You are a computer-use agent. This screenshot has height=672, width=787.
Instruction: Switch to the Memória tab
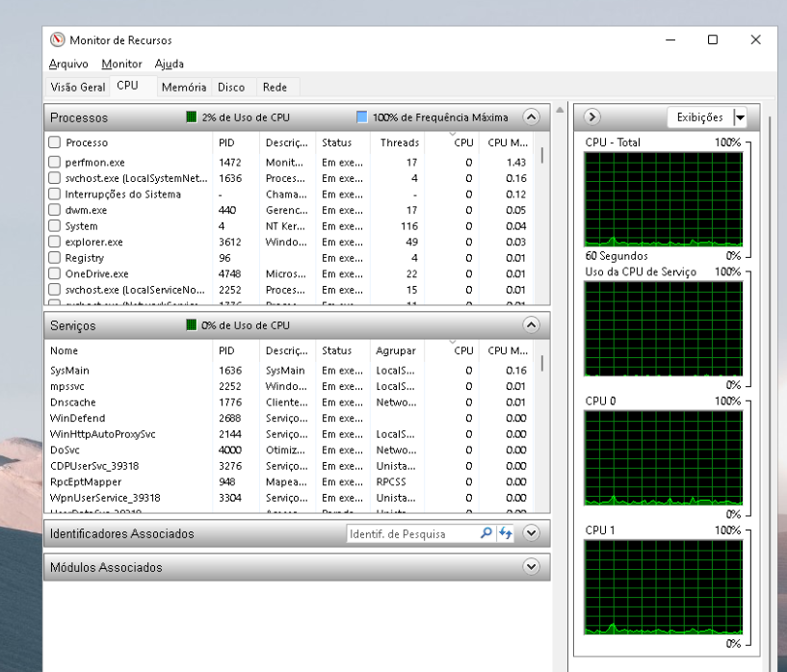pos(183,88)
